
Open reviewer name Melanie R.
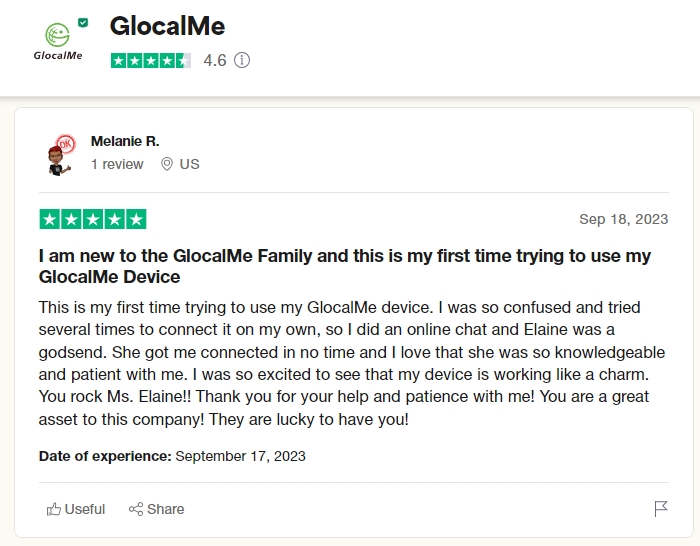pos(125,141)
